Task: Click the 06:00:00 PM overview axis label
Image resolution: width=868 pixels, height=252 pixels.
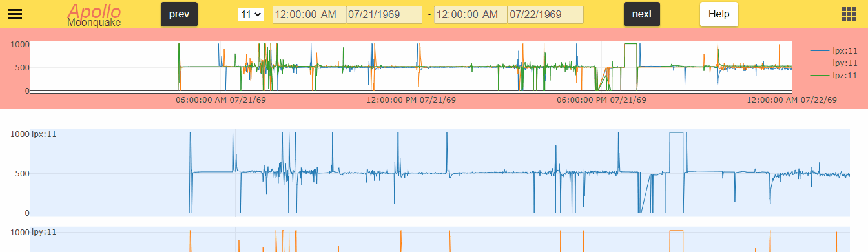Action: point(601,100)
